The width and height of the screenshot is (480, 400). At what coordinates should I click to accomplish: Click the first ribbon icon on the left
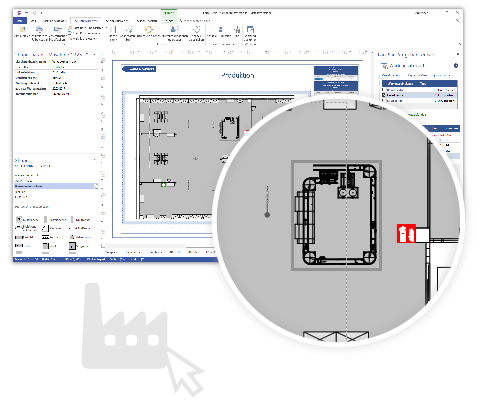click(23, 30)
